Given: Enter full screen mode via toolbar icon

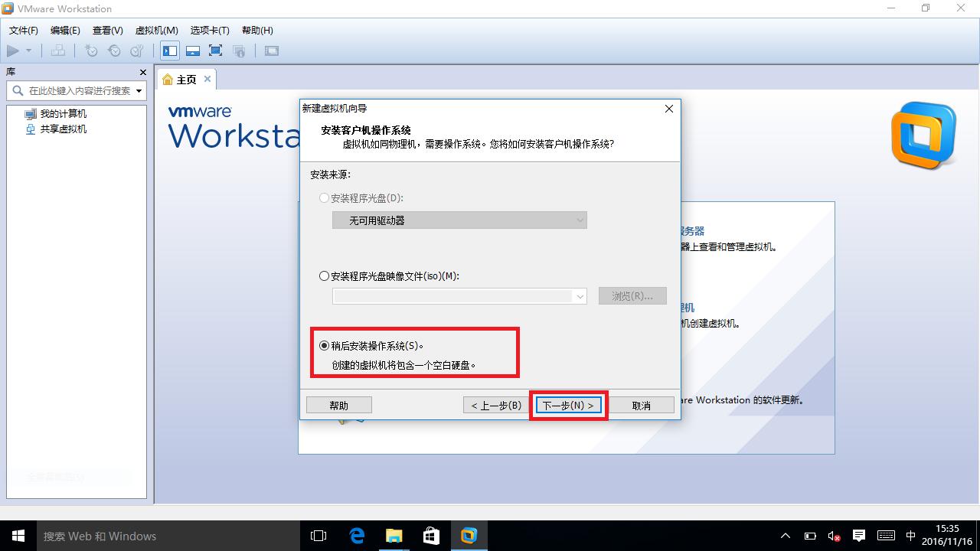Looking at the screenshot, I should 215,51.
